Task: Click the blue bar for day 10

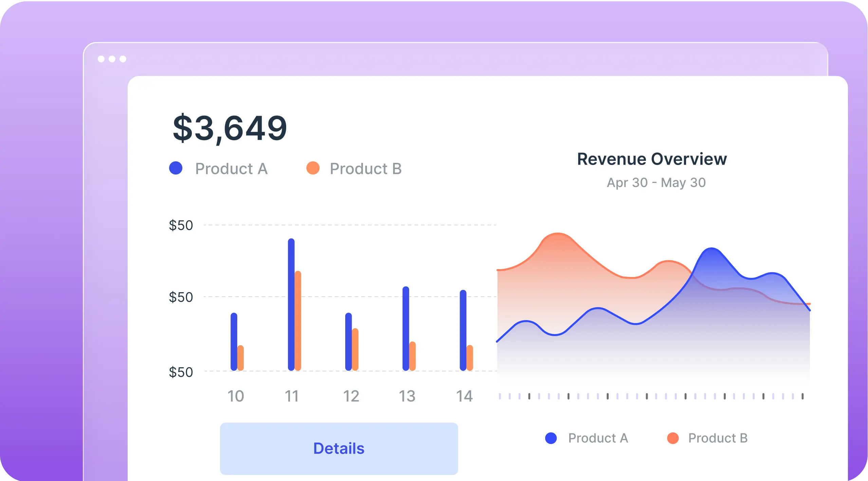Action: point(234,341)
